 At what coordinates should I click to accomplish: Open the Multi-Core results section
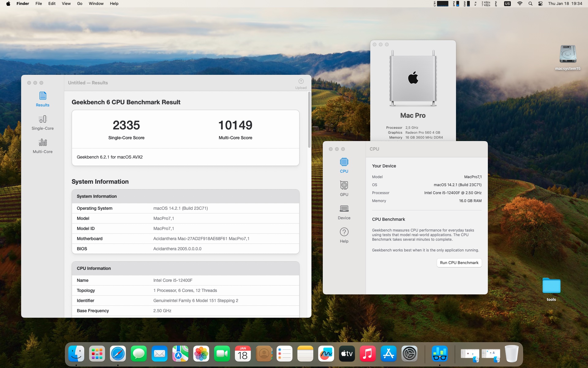pyautogui.click(x=43, y=146)
